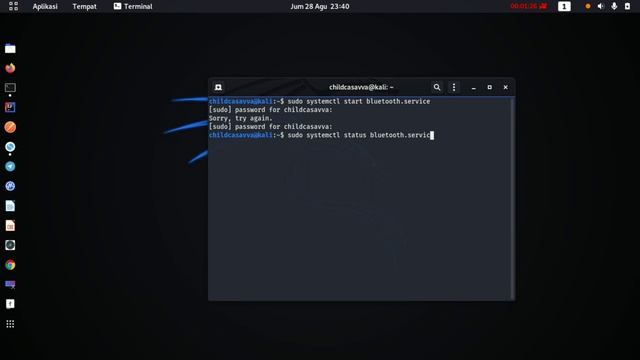The image size is (640, 360).
Task: Open the orange round app in the dock
Action: click(10, 127)
